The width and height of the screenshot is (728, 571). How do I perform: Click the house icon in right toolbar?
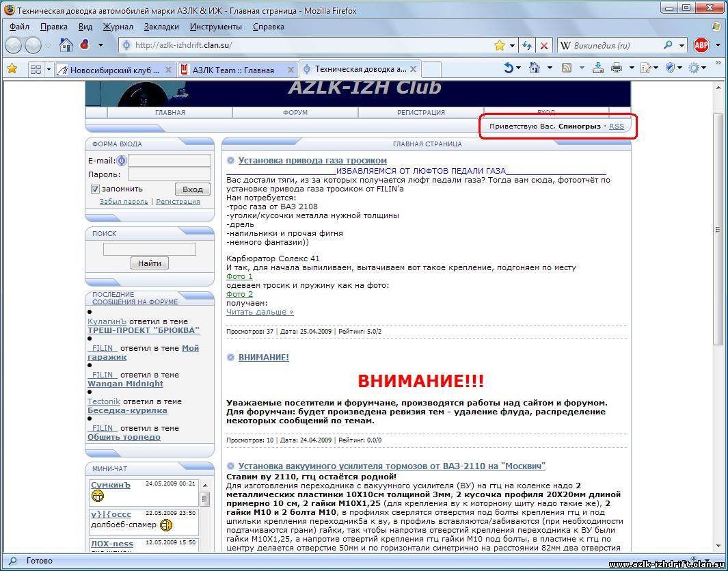(x=535, y=68)
